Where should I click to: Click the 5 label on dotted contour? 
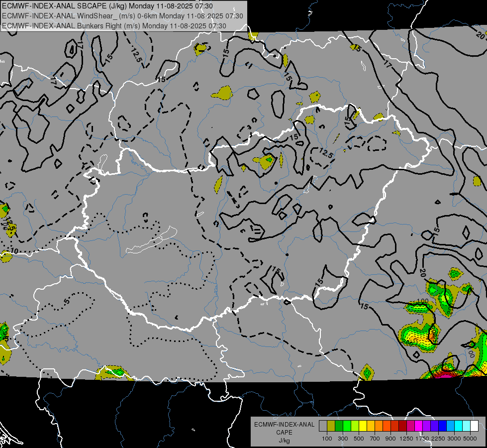click(67, 301)
